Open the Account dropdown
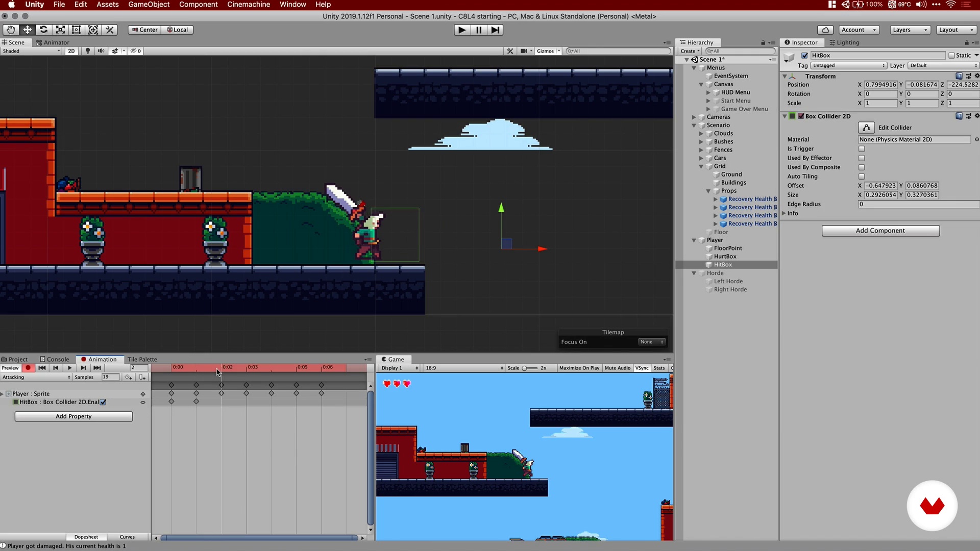Image resolution: width=980 pixels, height=551 pixels. click(859, 30)
